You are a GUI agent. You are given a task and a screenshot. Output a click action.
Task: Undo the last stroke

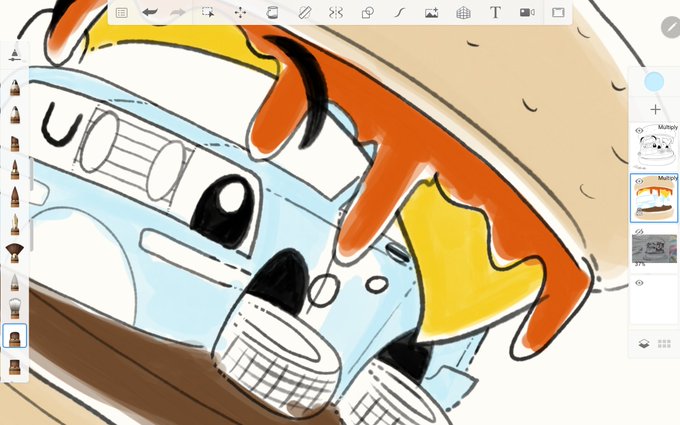click(x=150, y=13)
